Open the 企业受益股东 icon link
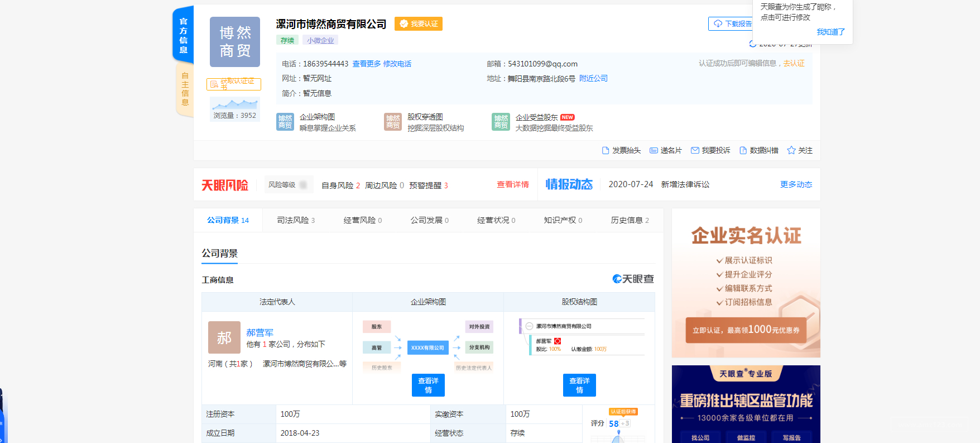The width and height of the screenshot is (980, 443). point(501,122)
